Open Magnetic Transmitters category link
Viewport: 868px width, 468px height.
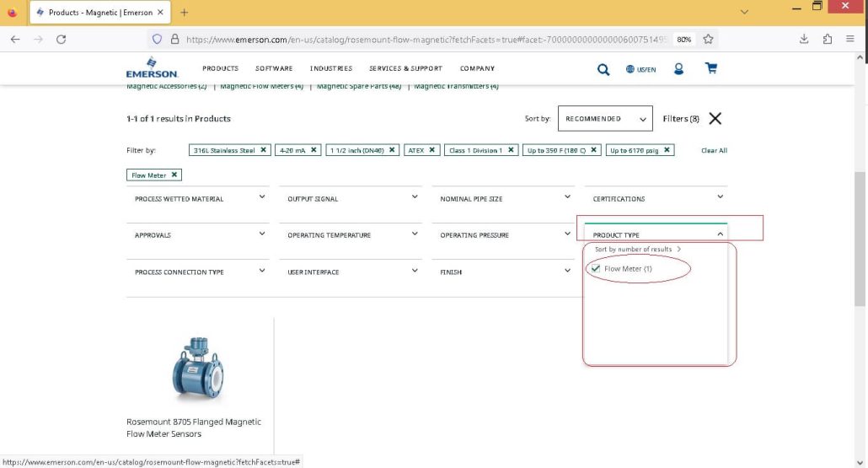[x=456, y=86]
